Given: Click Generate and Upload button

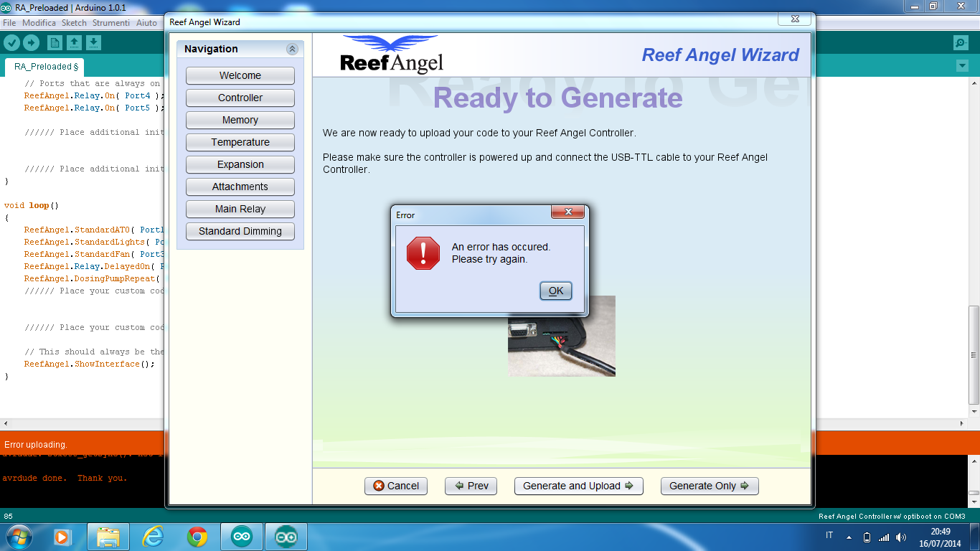Looking at the screenshot, I should pos(578,486).
